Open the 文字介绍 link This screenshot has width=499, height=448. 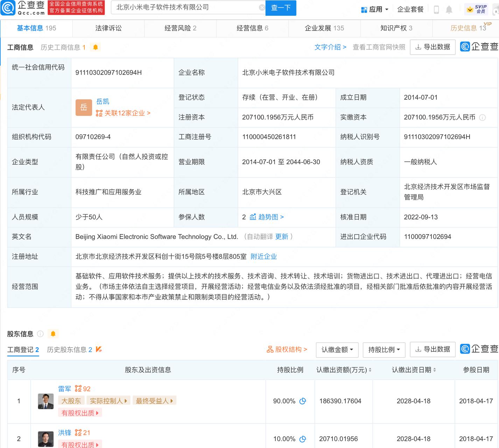(x=330, y=47)
